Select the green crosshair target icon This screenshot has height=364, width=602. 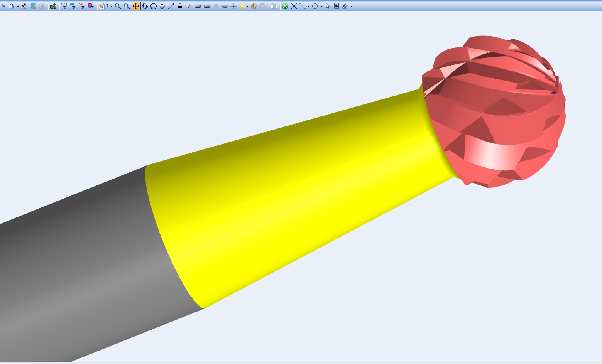coord(285,6)
